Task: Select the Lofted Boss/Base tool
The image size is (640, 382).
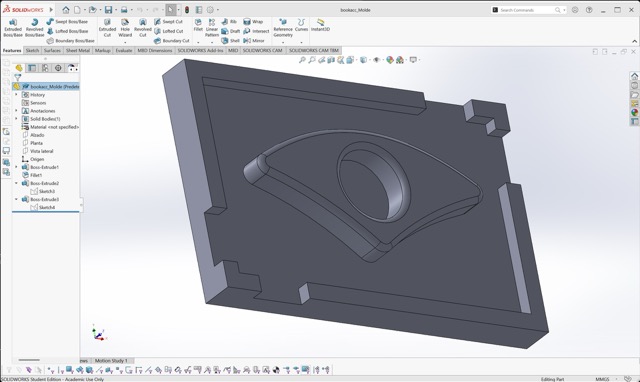Action: tap(67, 31)
